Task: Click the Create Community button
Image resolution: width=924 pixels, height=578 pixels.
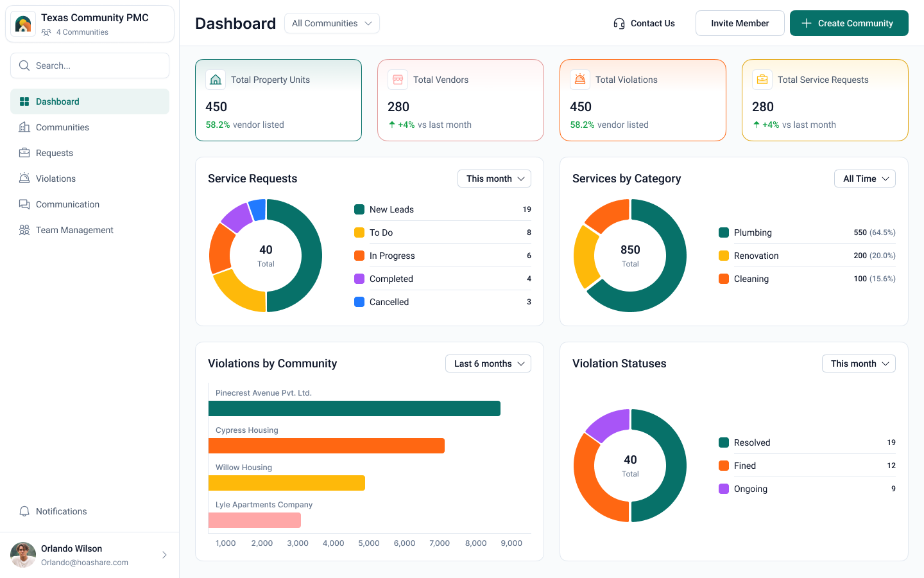Action: click(x=848, y=23)
